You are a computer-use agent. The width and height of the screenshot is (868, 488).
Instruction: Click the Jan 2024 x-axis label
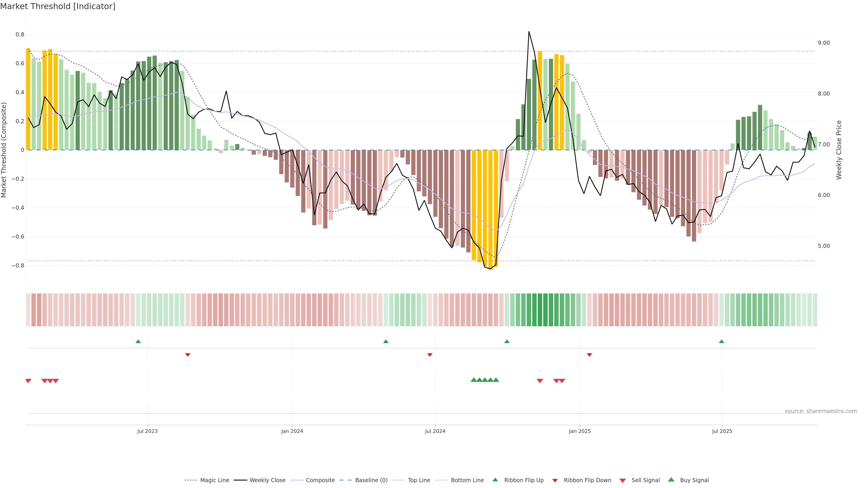(292, 431)
